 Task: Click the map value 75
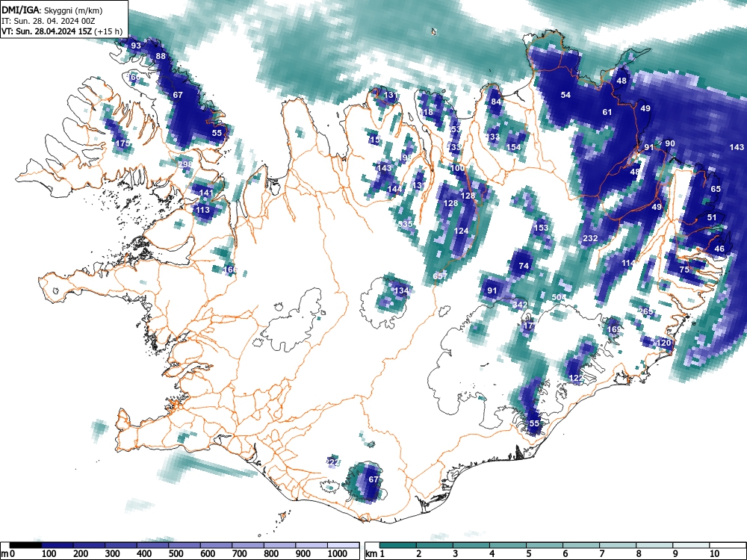point(684,270)
